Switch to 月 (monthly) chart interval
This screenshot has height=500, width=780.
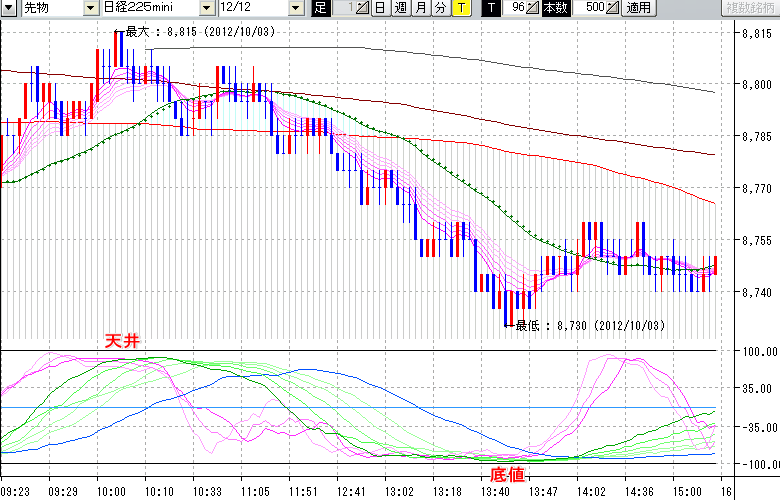[419, 8]
